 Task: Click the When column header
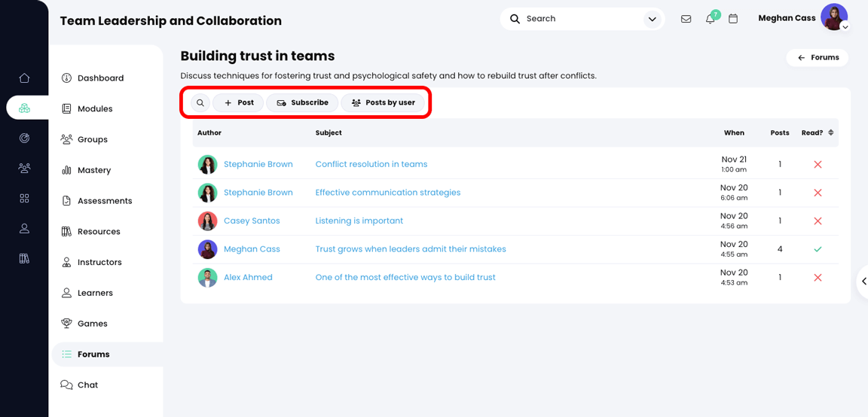[734, 132]
